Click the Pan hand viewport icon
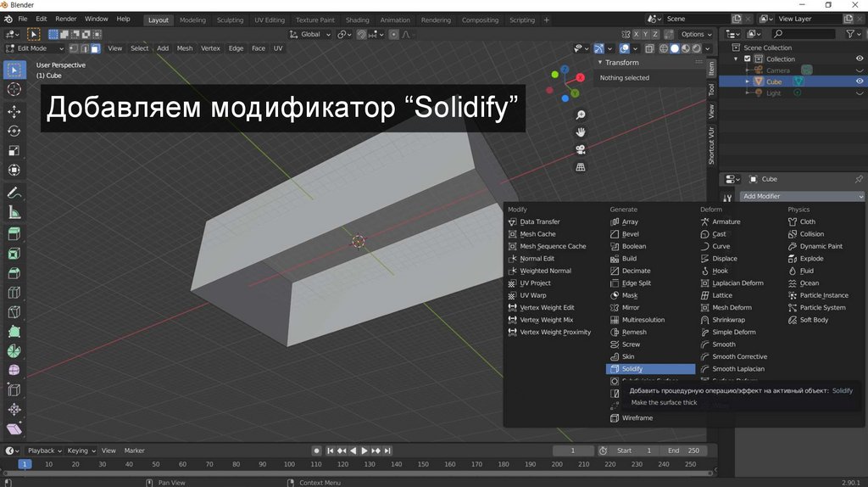Image resolution: width=868 pixels, height=487 pixels. [580, 132]
